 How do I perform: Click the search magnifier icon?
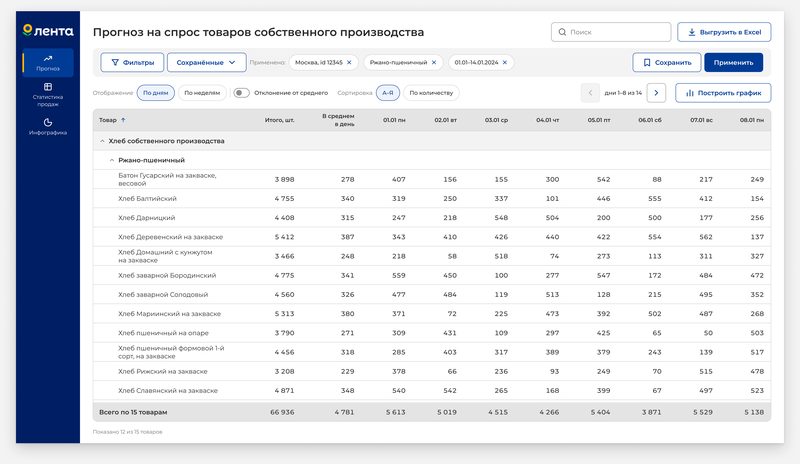pos(562,32)
